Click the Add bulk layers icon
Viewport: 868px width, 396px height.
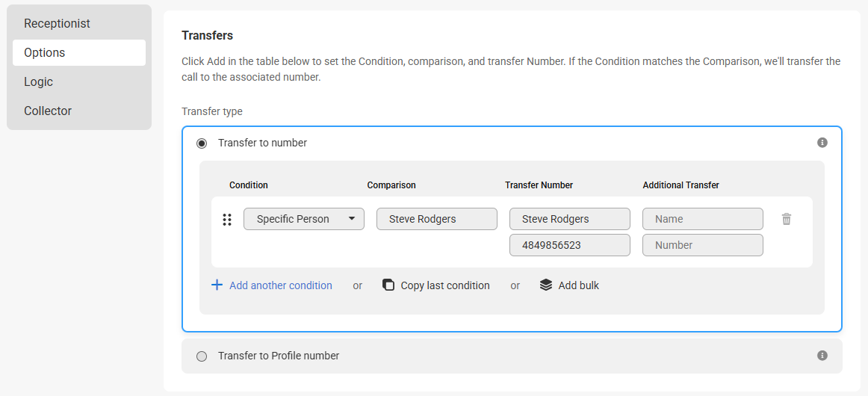[546, 285]
